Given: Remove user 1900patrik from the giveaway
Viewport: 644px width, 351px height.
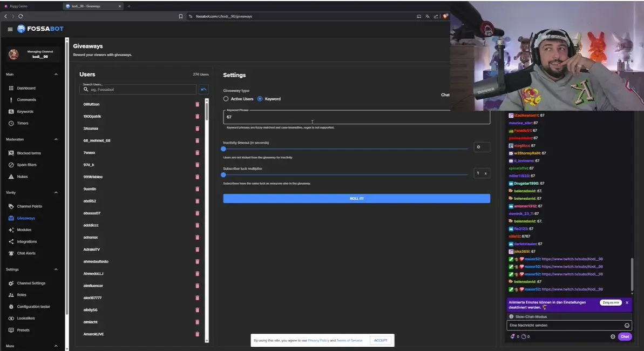Looking at the screenshot, I should (x=197, y=116).
